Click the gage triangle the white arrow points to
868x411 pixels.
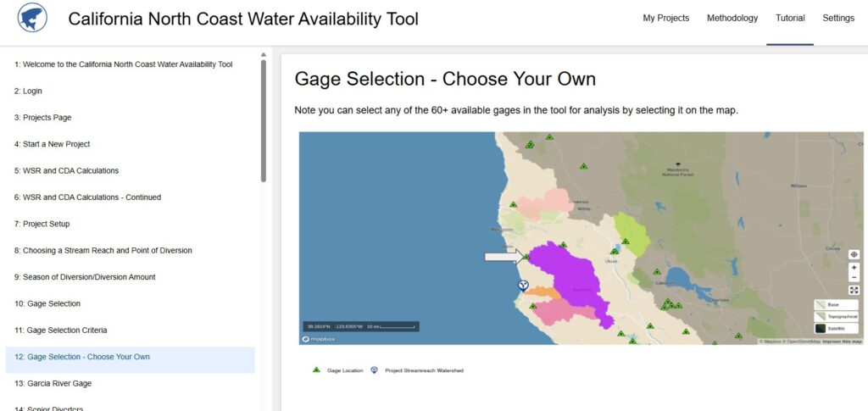(x=526, y=257)
